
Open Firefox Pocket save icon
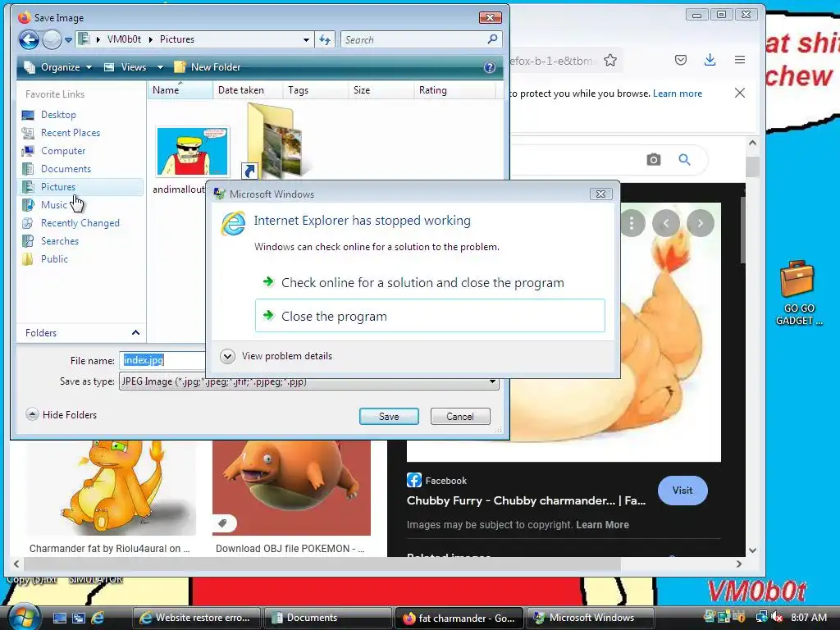point(680,60)
